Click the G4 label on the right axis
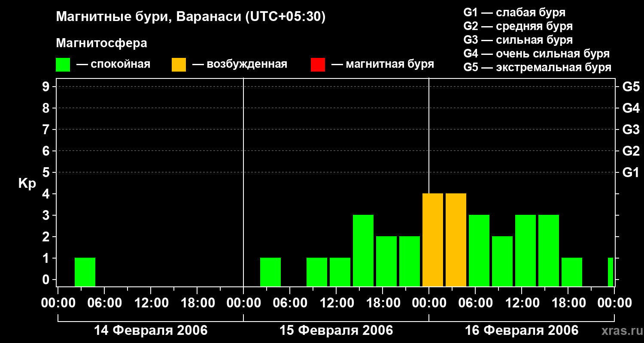Viewport: 644px width, 343px height. tap(631, 108)
